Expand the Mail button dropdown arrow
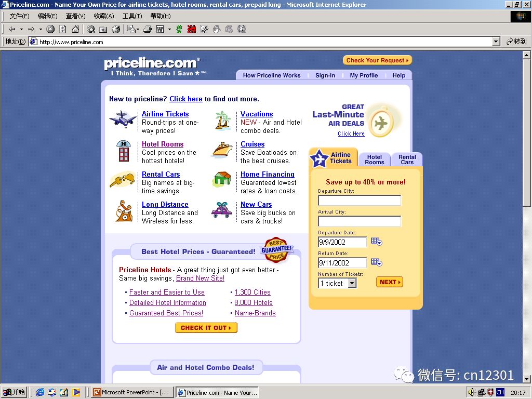Screen dimensions: 532x399 (x=138, y=30)
